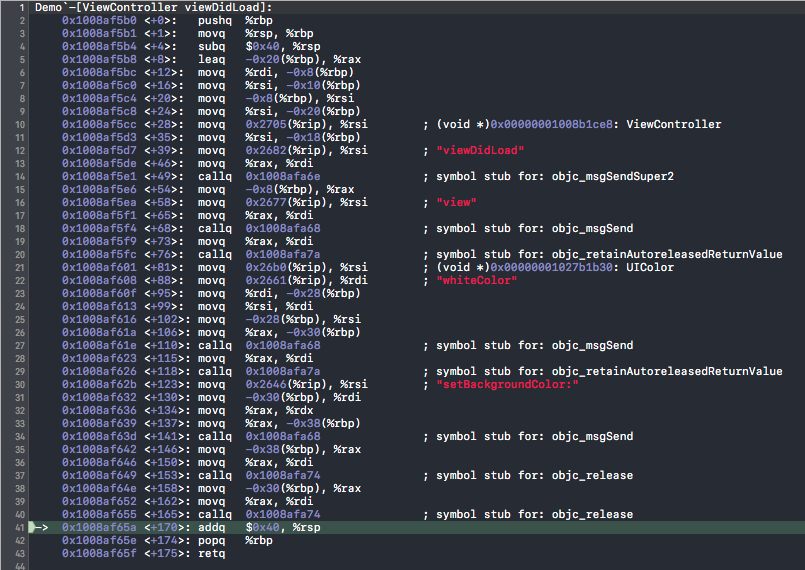
Task: Click line number 1 in the gutter
Action: [22, 8]
